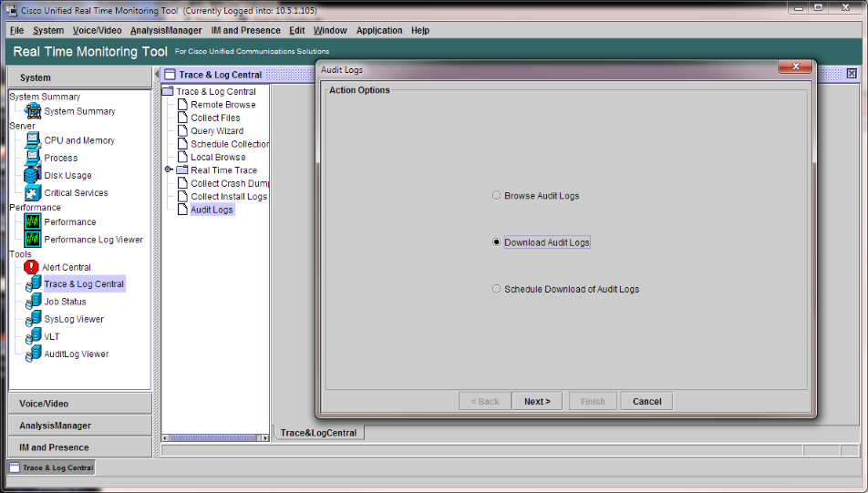The image size is (868, 493).
Task: Expand the AnalysisManager sidebar section
Action: coord(79,425)
